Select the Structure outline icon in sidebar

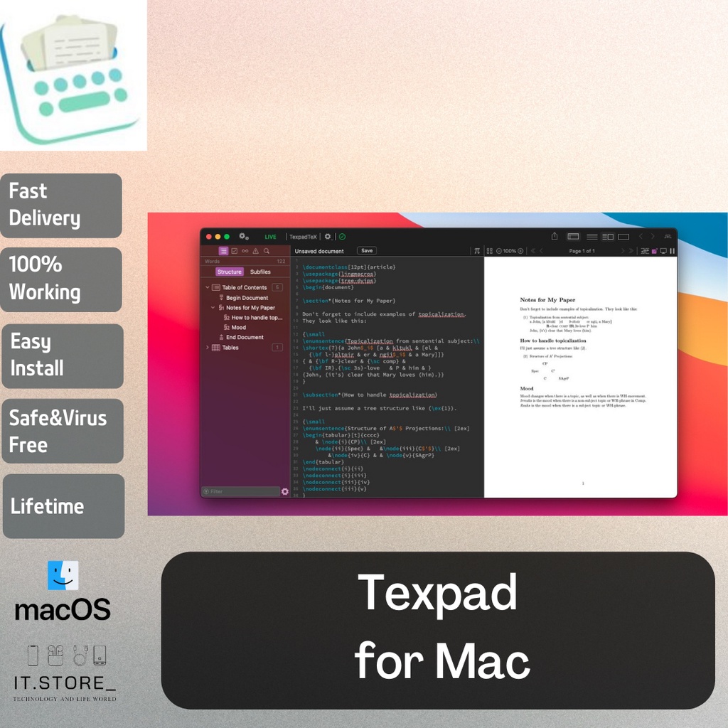point(223,250)
